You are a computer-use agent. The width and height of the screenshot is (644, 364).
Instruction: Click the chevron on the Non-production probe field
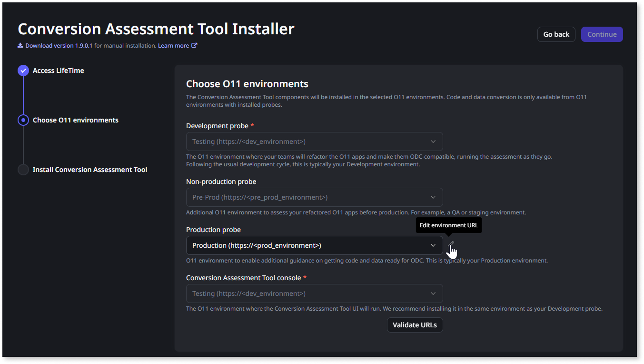(433, 197)
